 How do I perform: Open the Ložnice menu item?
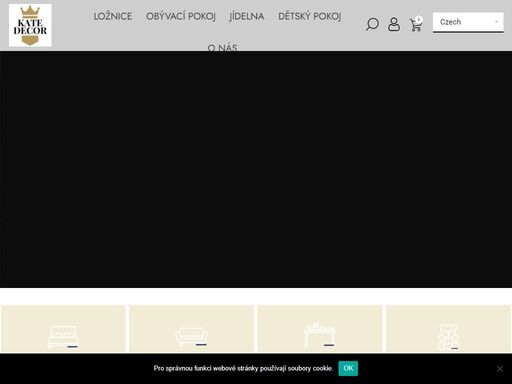pyautogui.click(x=113, y=16)
